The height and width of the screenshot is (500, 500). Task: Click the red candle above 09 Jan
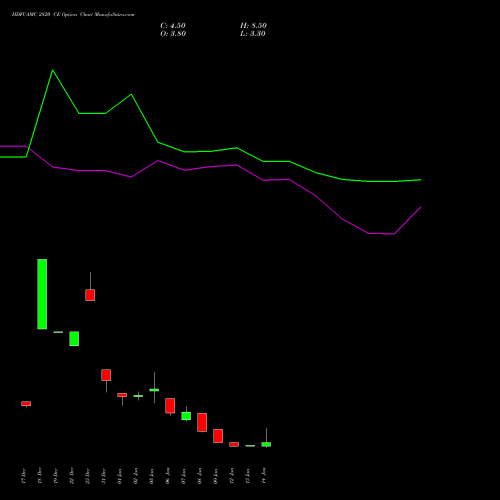click(218, 436)
